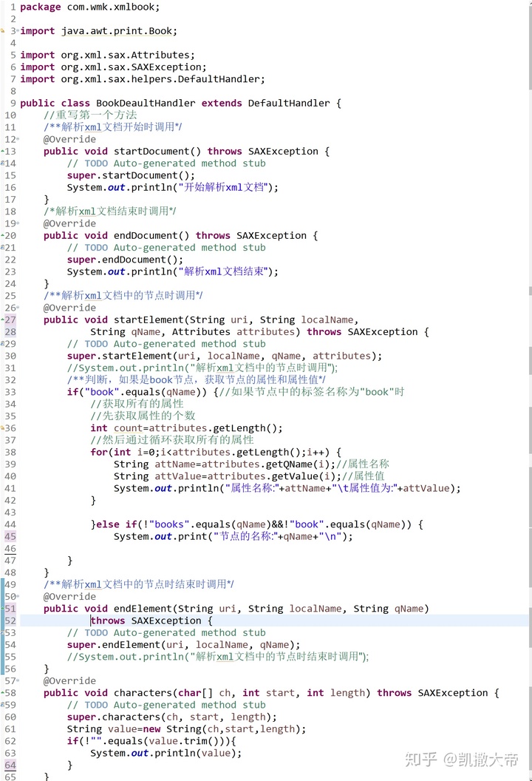
Task: Click 'extends' keyword on line 9
Action: pos(222,103)
